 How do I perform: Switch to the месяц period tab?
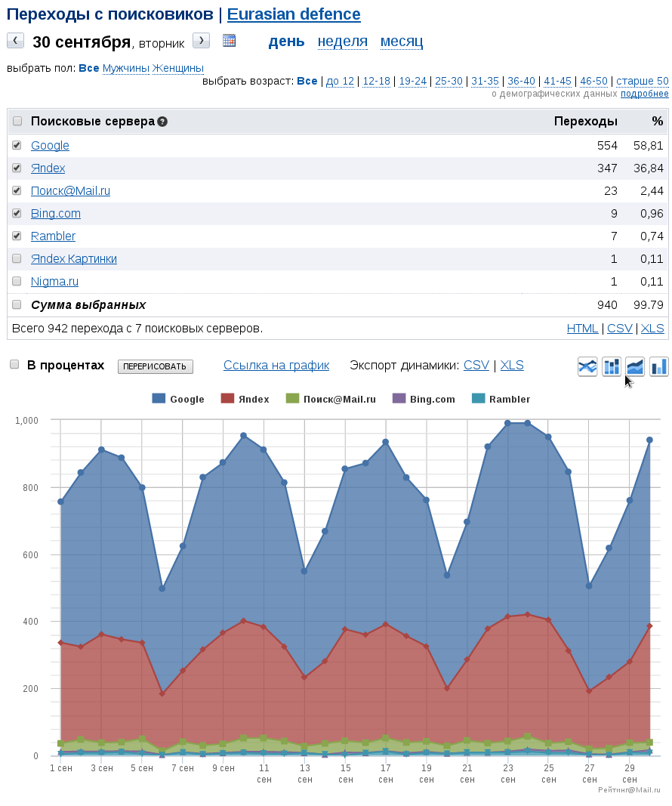[x=402, y=41]
